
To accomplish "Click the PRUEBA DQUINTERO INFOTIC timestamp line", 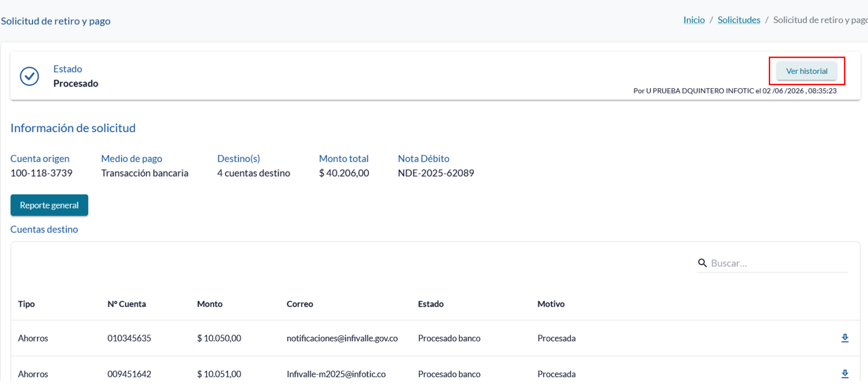I will click(x=735, y=91).
